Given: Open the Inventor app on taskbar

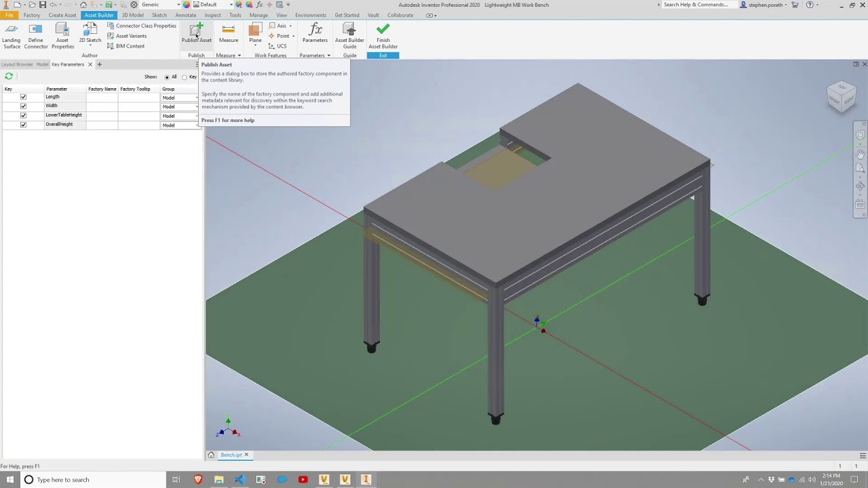Looking at the screenshot, I should pyautogui.click(x=366, y=479).
